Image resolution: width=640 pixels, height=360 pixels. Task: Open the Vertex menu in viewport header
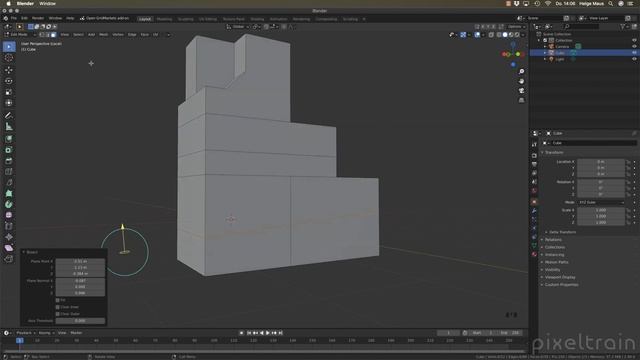[118, 35]
